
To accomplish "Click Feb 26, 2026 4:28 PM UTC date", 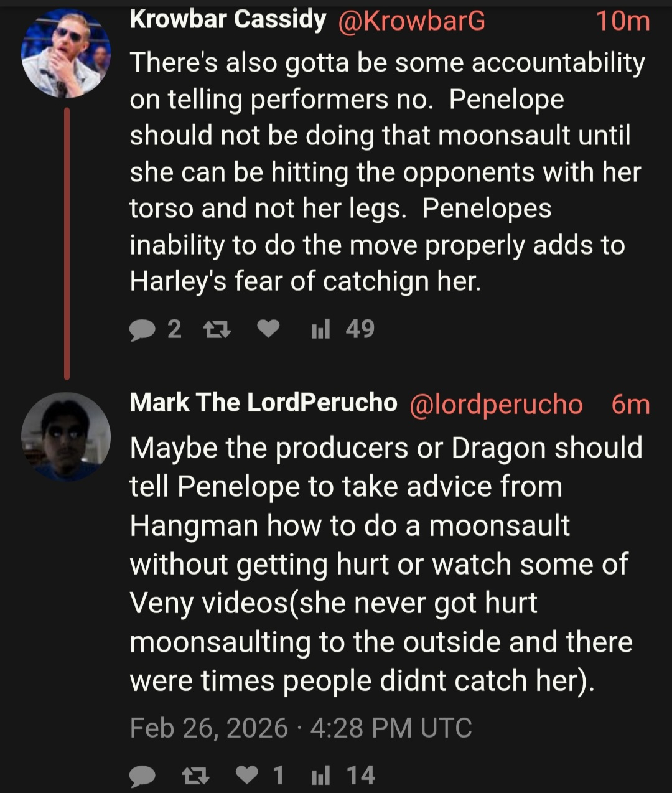I will (301, 728).
